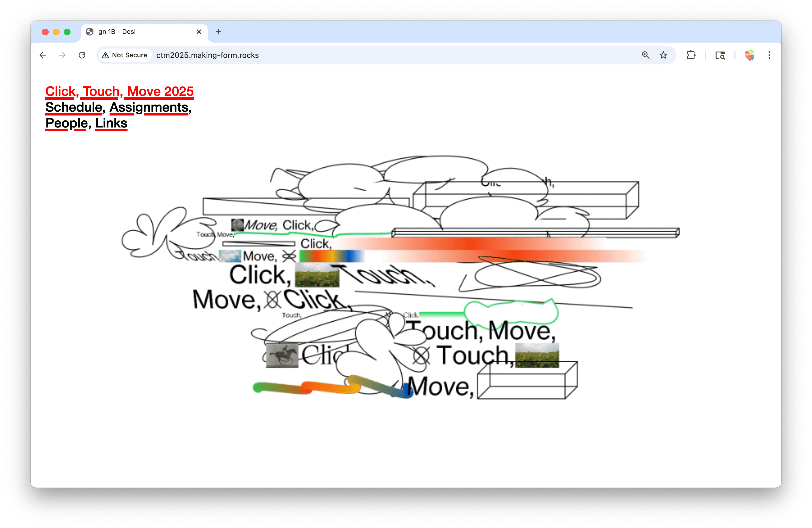Image resolution: width=812 pixels, height=528 pixels.
Task: Open the Links page link
Action: 111,123
